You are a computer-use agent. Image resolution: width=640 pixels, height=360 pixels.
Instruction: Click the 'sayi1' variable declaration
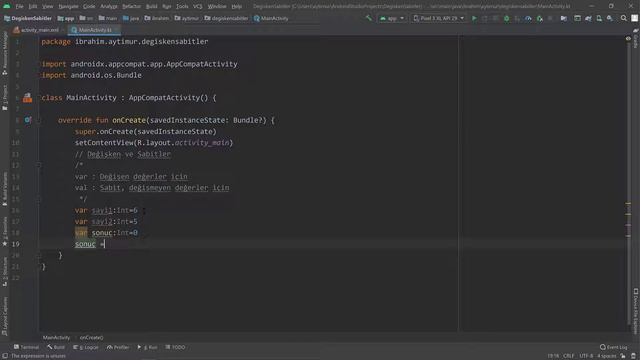pos(102,210)
